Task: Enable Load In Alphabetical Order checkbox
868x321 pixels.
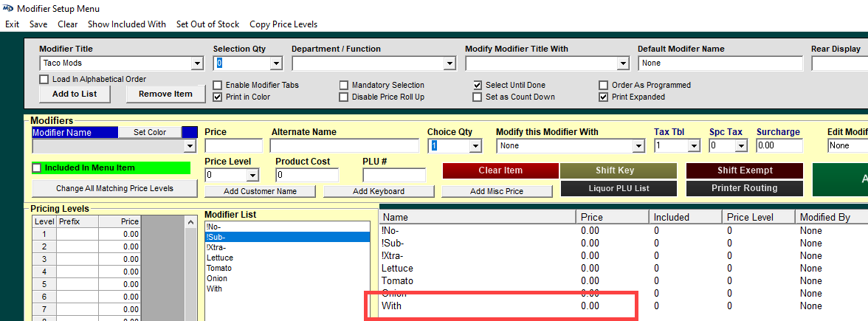Action: pos(44,80)
